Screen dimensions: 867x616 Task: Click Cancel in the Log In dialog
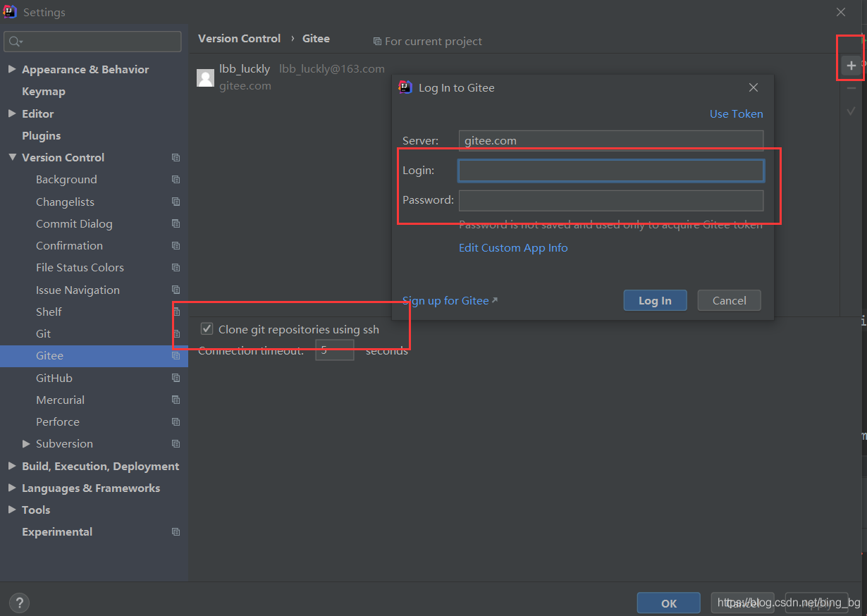pyautogui.click(x=729, y=300)
